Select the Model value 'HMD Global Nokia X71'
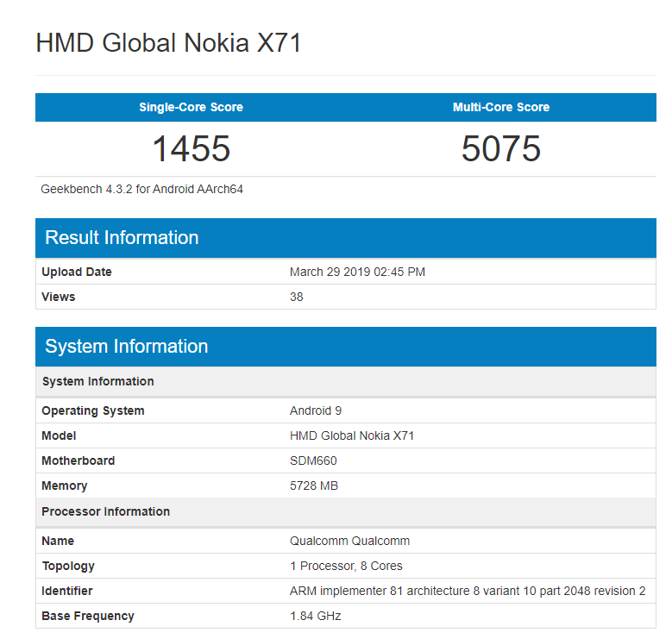 pos(352,435)
